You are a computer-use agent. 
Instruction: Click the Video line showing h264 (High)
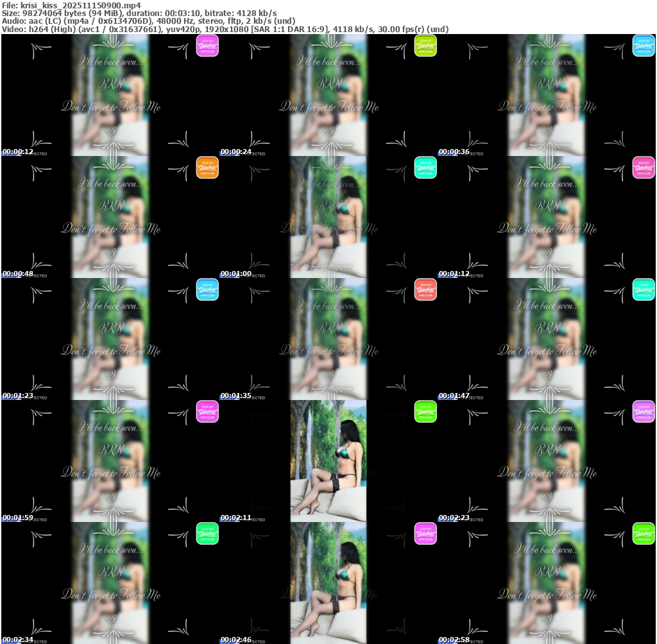pos(225,29)
